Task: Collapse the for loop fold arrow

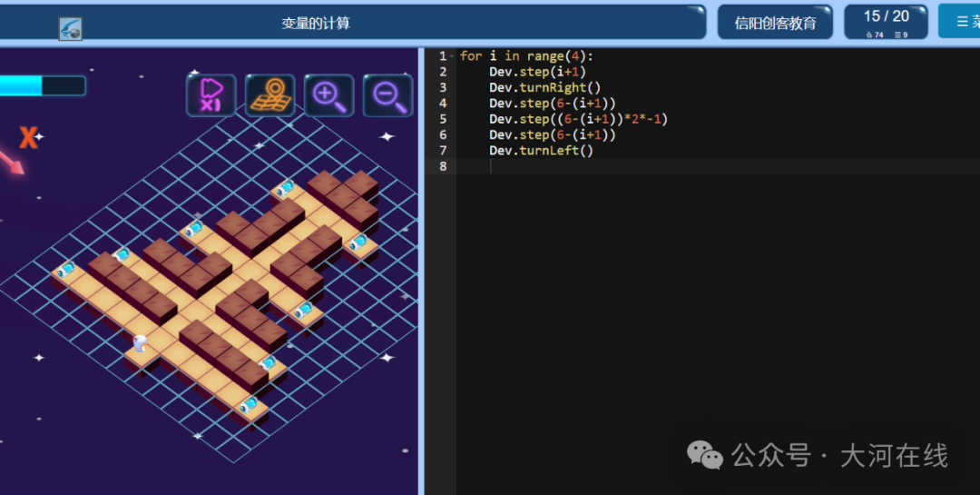Action: point(452,56)
